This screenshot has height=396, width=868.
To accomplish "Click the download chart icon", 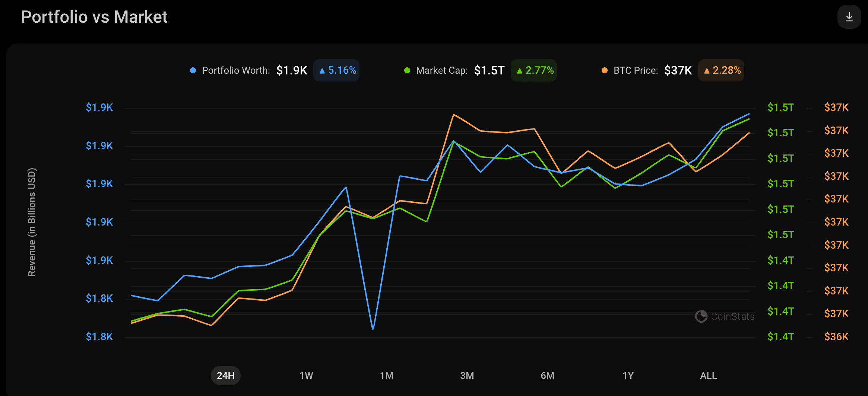I will [x=849, y=17].
